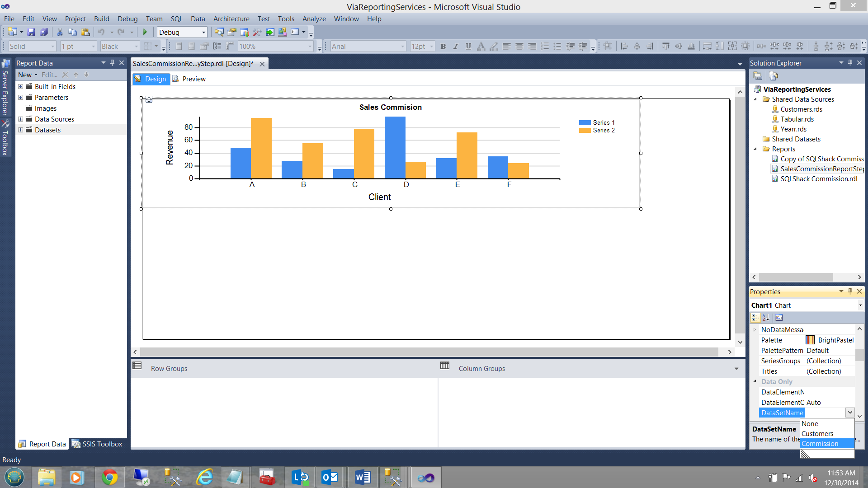Toggle Categorized view in Properties panel
This screenshot has width=868, height=488.
click(755, 318)
